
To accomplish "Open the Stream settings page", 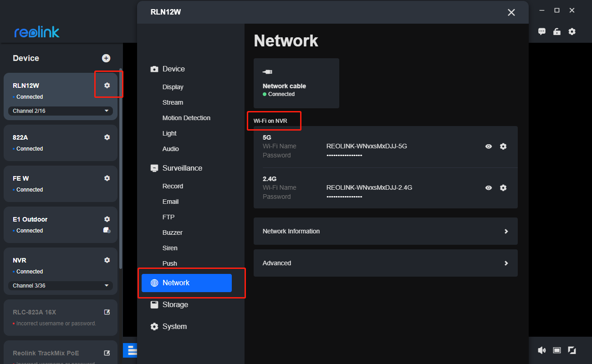I will point(173,102).
